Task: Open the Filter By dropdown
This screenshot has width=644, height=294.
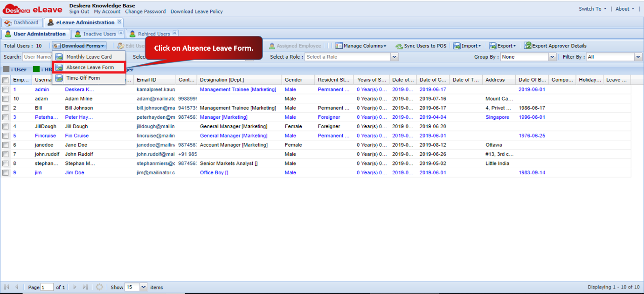Action: 614,57
